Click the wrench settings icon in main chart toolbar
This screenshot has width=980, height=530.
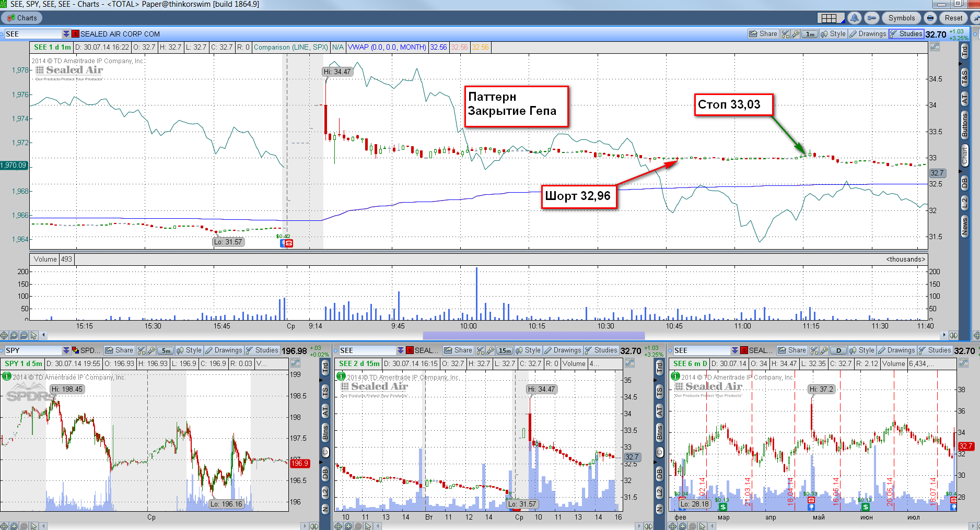tap(795, 34)
